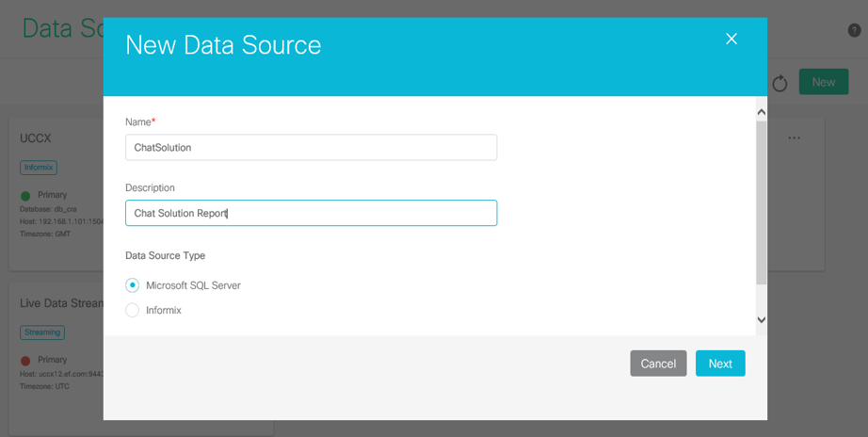This screenshot has height=437, width=868.
Task: Click the green New button
Action: (x=823, y=82)
